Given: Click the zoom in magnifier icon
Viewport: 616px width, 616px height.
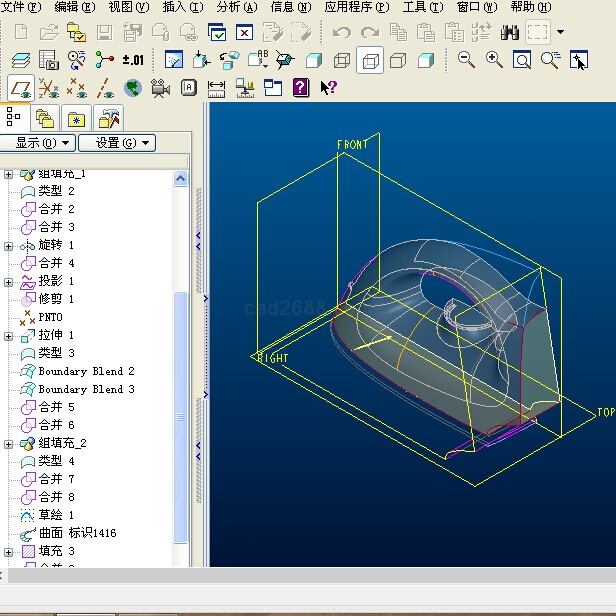Looking at the screenshot, I should (494, 60).
